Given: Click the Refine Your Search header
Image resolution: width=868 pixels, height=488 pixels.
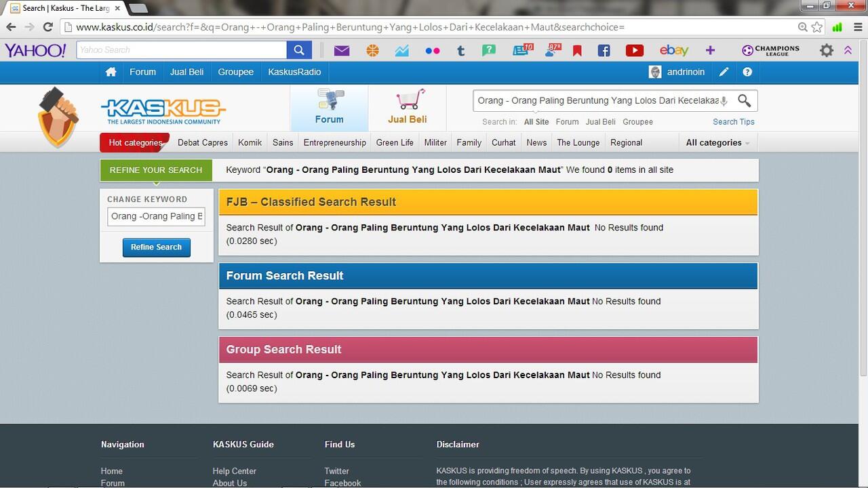Looking at the screenshot, I should 156,170.
